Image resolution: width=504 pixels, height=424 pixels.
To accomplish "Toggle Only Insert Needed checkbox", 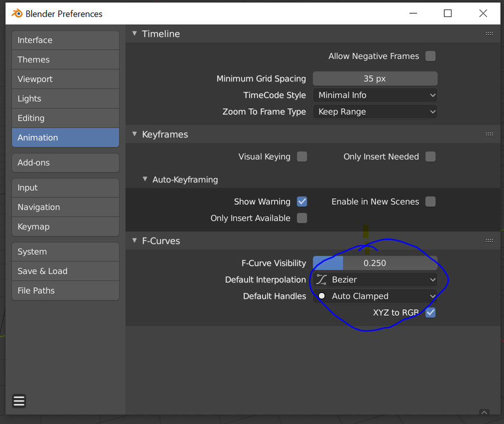I will (x=430, y=157).
